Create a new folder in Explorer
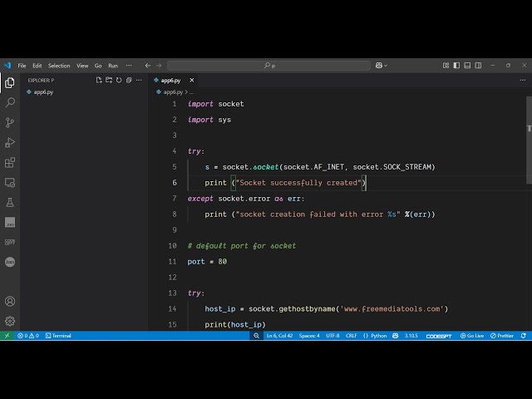Screen dimensions: 532x399 click(109, 81)
